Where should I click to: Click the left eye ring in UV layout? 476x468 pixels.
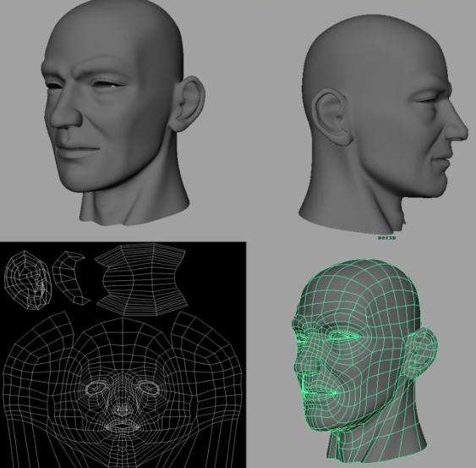(96, 388)
